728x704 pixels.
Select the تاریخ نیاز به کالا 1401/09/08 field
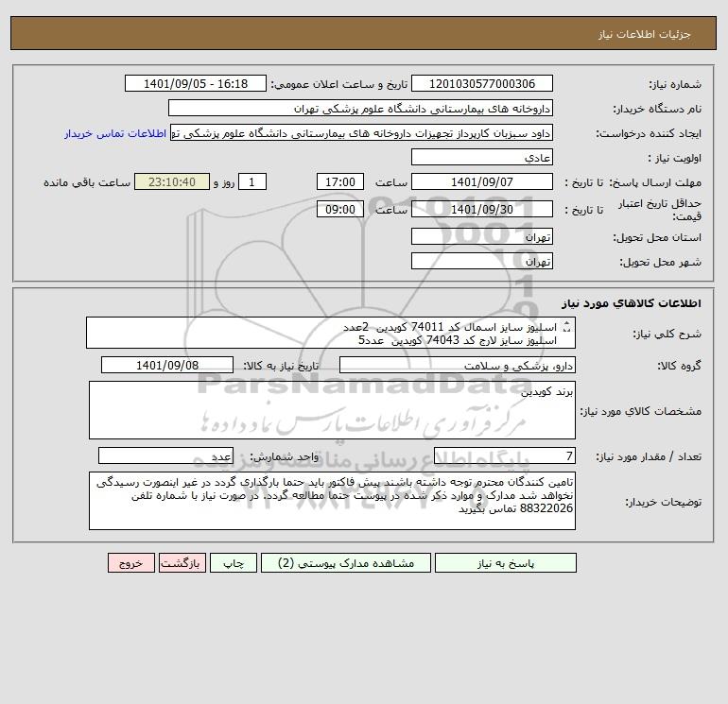(167, 365)
